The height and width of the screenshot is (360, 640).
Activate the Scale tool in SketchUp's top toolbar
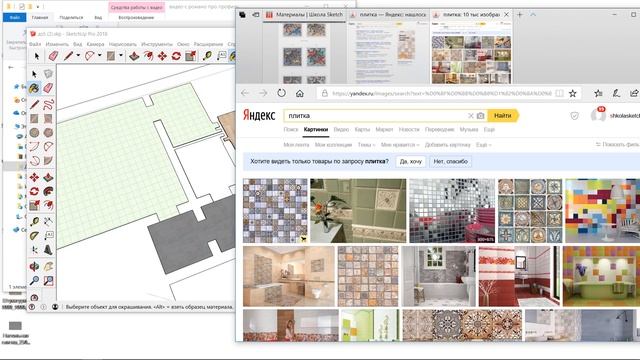tap(190, 56)
